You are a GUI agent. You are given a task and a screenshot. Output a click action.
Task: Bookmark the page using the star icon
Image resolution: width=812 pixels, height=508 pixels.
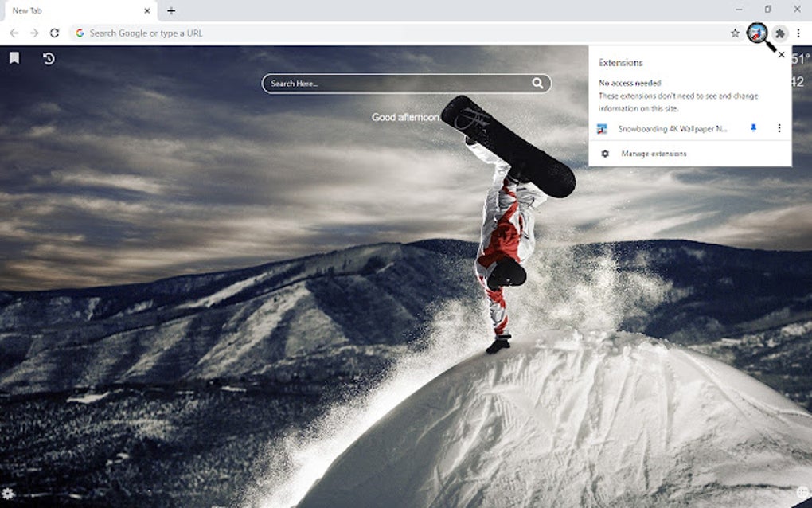[x=733, y=33]
